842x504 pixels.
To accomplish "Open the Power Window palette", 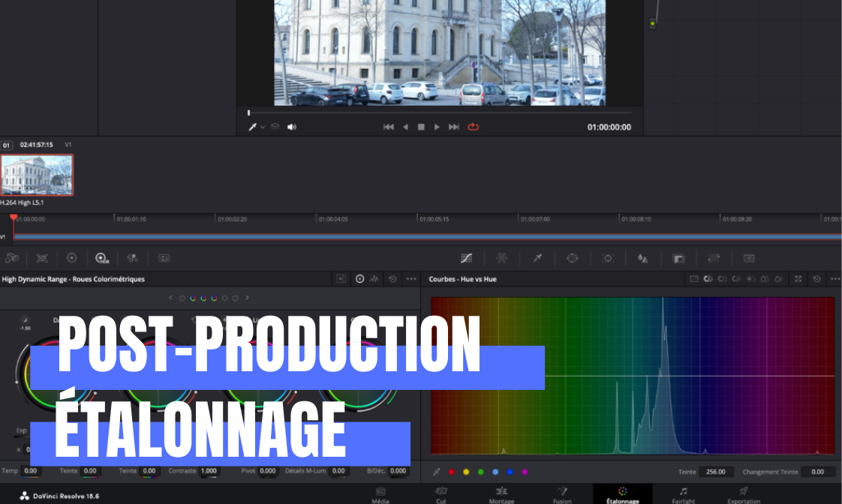I will click(573, 258).
